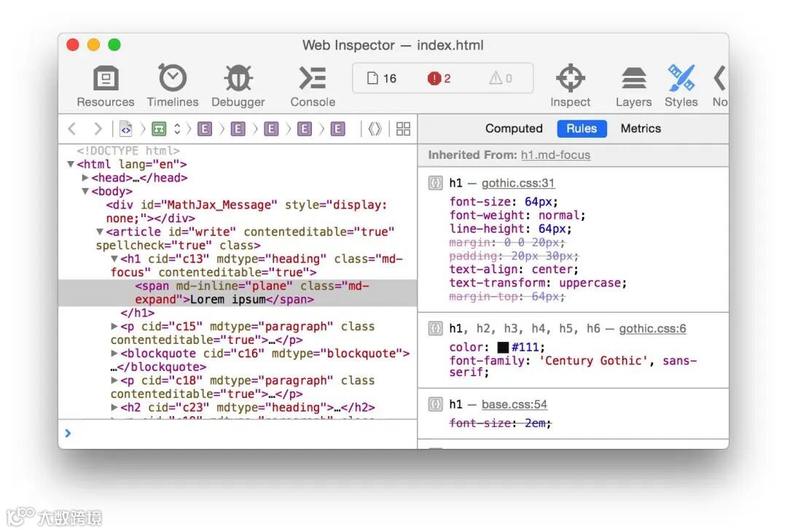Expand the blockquote cid=c16 node
This screenshot has width=787, height=532.
point(114,353)
